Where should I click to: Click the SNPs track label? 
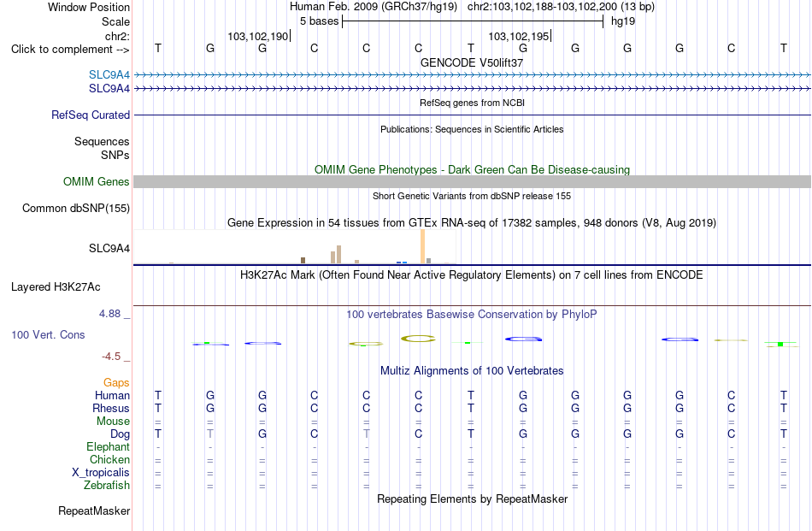[115, 155]
